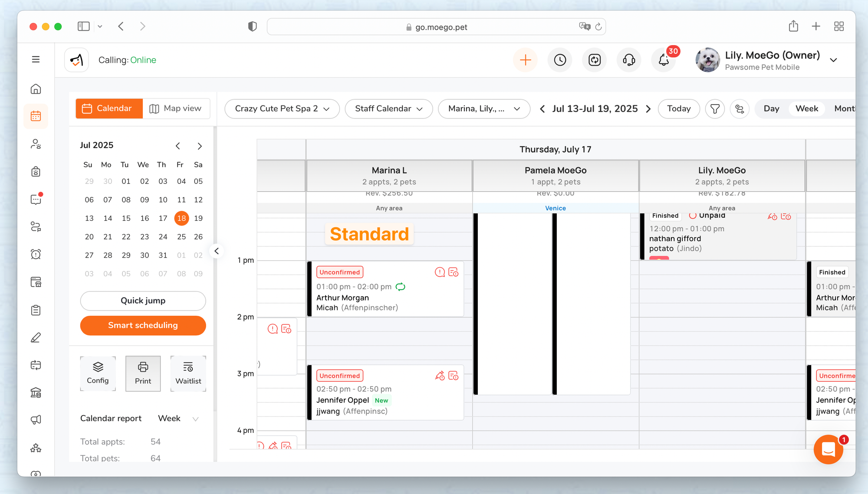
Task: Open the hamburger navigation menu
Action: coord(36,59)
